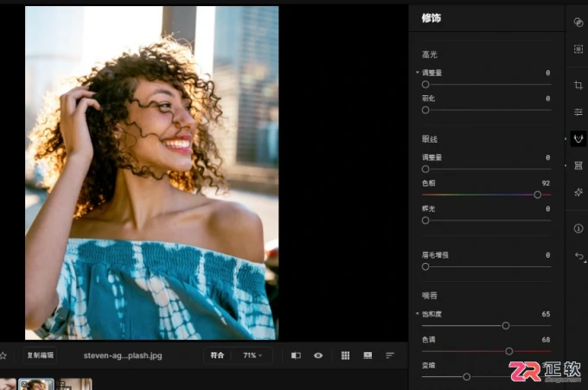This screenshot has height=390, width=588.
Task: Show photo info icon
Action: point(578,228)
